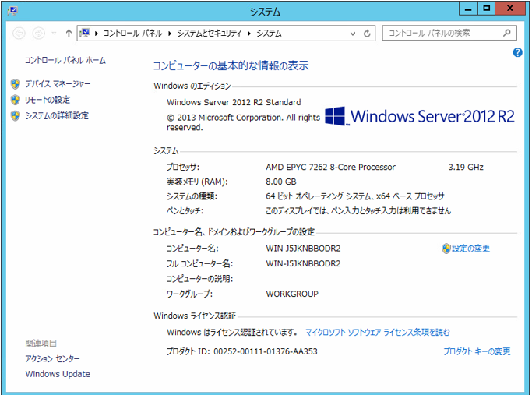Expand the chevron before コントロール パネル in the address bar
Screen dimensions: 532x395
coord(97,34)
